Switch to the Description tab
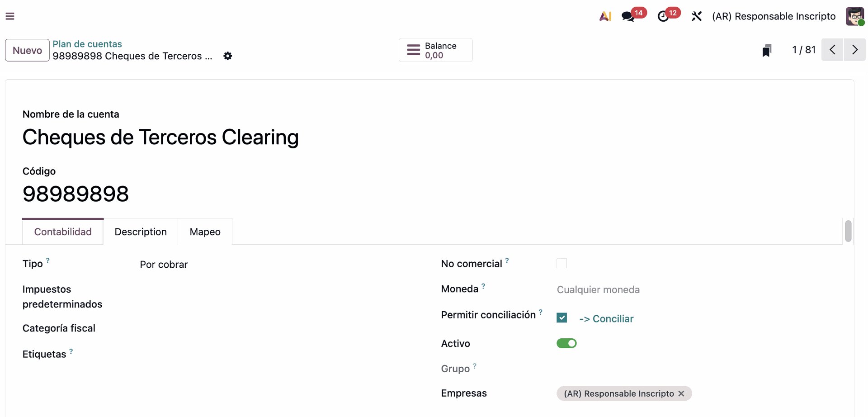 click(x=141, y=232)
